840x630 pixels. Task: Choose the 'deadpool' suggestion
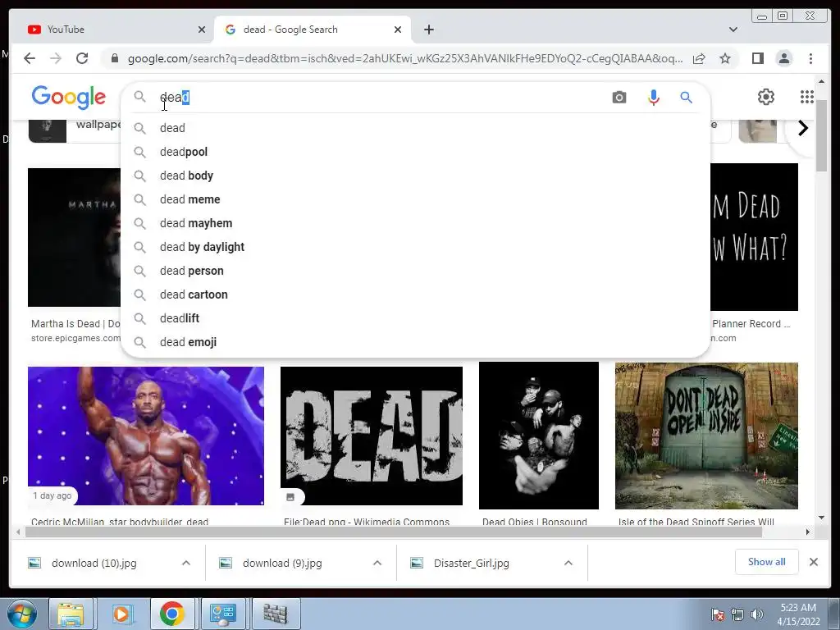click(x=415, y=152)
